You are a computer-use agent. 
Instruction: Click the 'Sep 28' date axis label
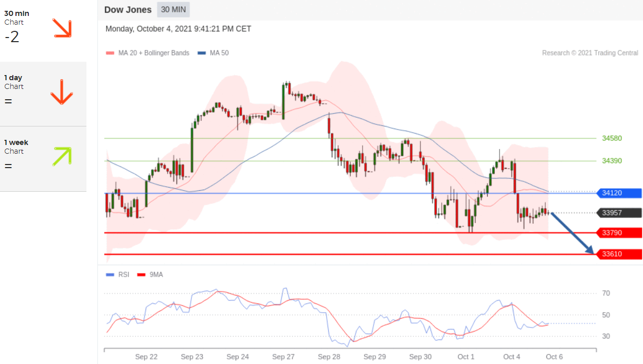[x=329, y=357]
